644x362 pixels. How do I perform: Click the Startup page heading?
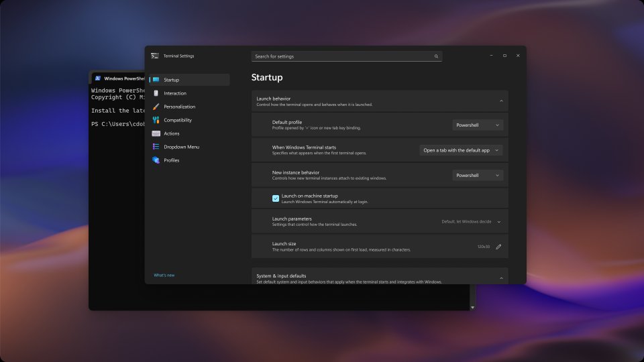[x=267, y=77]
